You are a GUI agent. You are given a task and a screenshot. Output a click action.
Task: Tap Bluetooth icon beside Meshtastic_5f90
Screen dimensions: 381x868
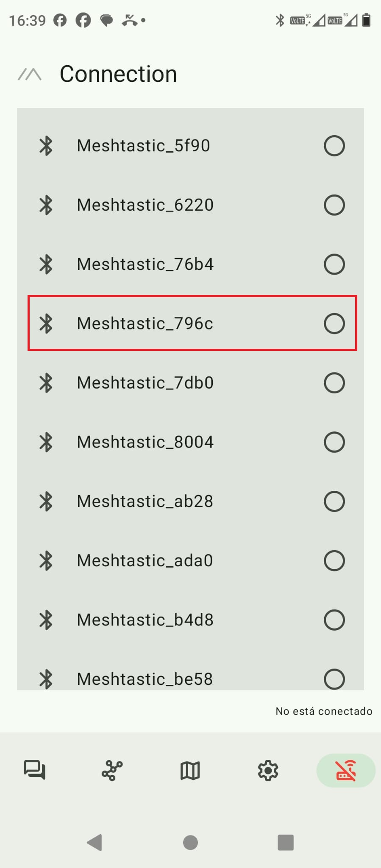point(46,146)
